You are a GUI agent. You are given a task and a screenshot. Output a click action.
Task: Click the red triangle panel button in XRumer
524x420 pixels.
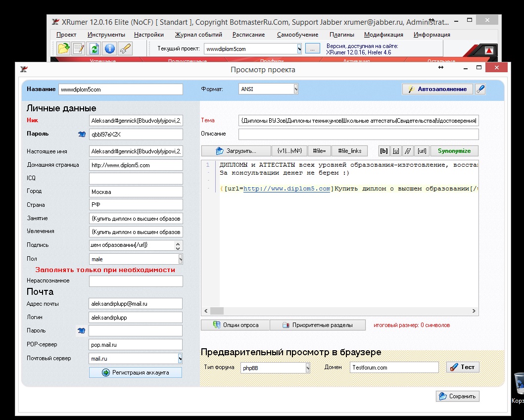point(489,50)
